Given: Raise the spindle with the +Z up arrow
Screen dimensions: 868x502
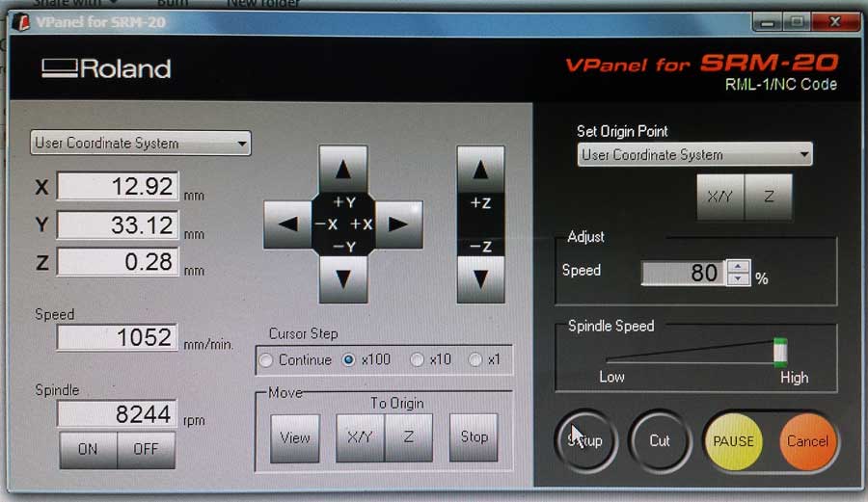Looking at the screenshot, I should coord(480,170).
